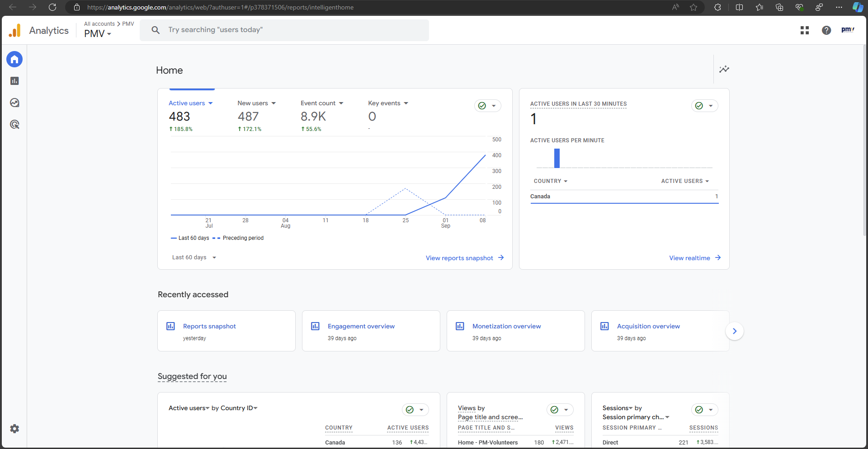Open the PMV property selector dropdown

tap(98, 34)
